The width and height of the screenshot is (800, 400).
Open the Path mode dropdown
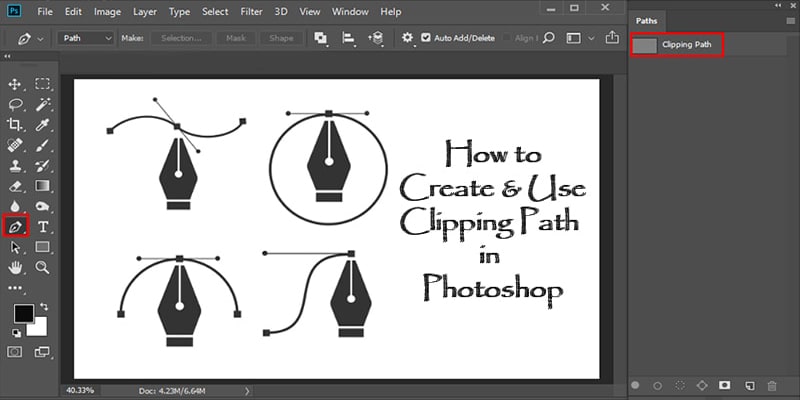[x=87, y=38]
